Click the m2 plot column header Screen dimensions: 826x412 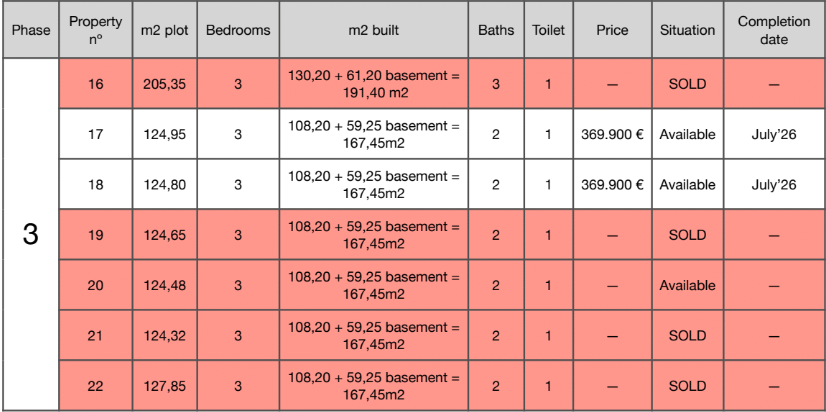[165, 30]
